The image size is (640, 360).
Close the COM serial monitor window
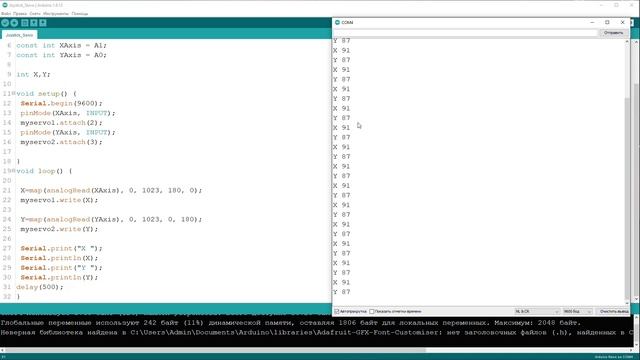point(622,22)
